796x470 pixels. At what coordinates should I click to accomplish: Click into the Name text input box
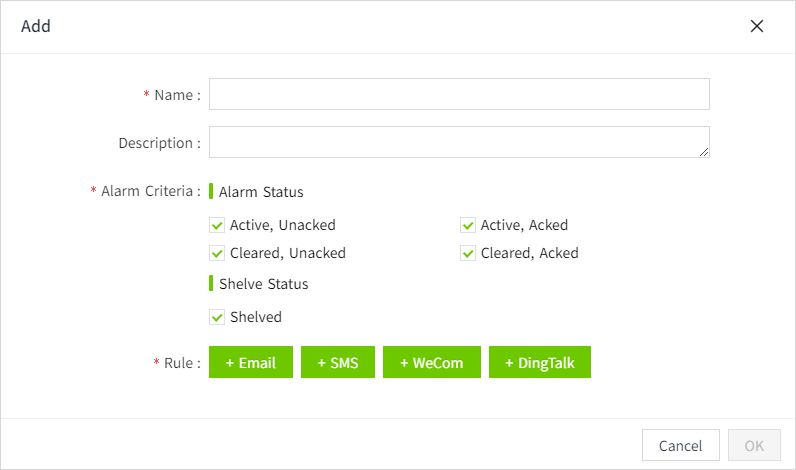pos(459,94)
